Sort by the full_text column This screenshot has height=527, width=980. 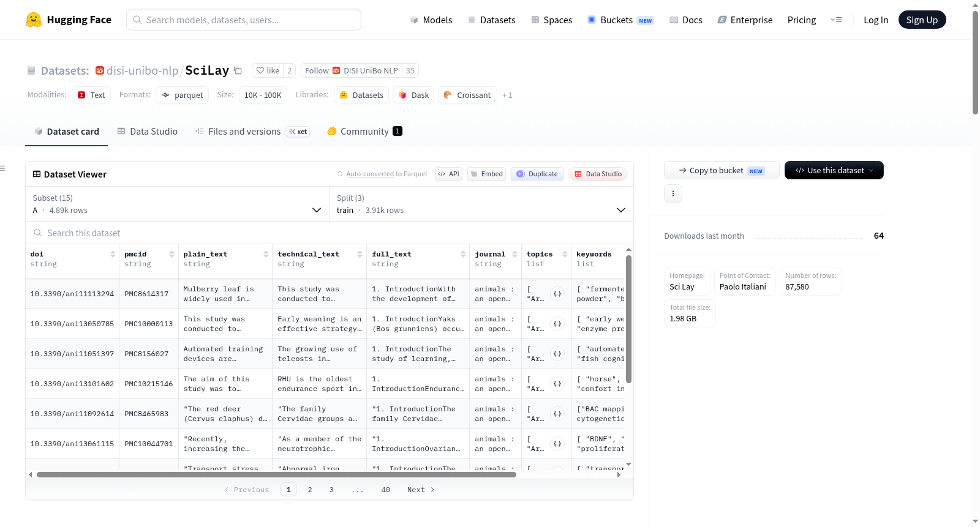(x=463, y=254)
